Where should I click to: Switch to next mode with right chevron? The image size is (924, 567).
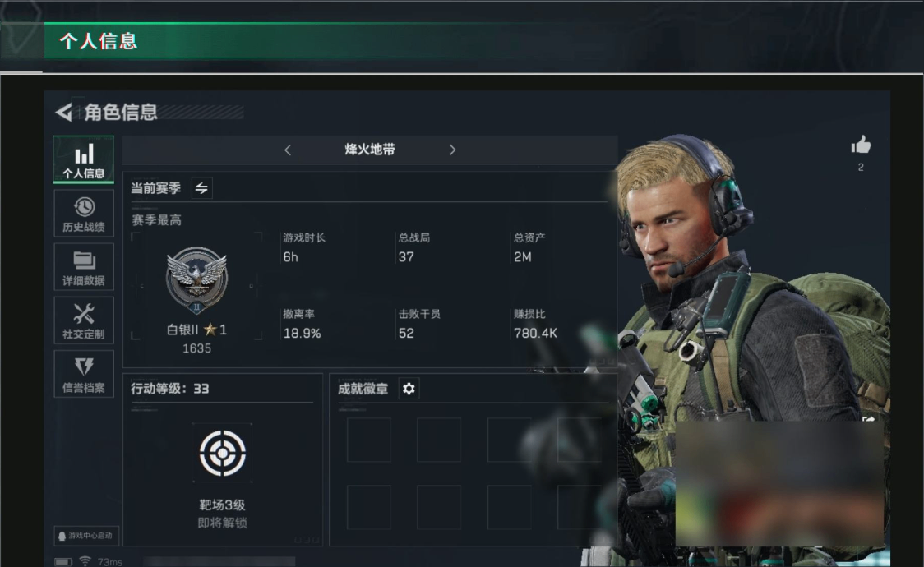(452, 150)
